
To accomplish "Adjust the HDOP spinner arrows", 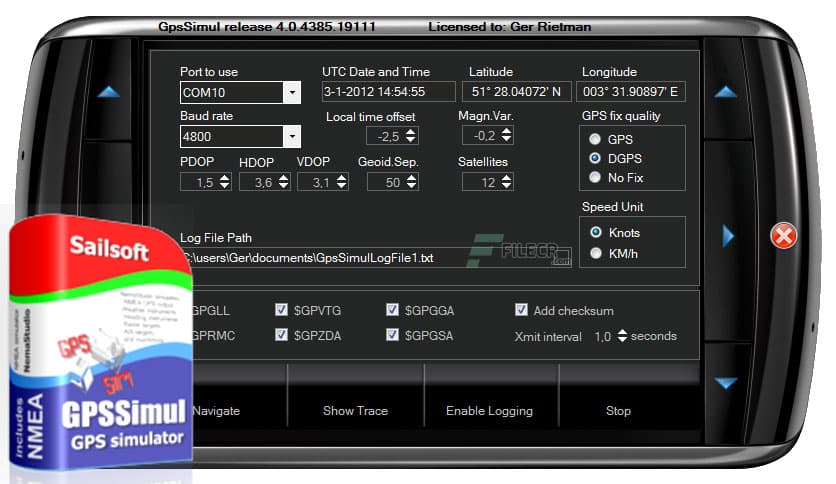I will click(284, 182).
